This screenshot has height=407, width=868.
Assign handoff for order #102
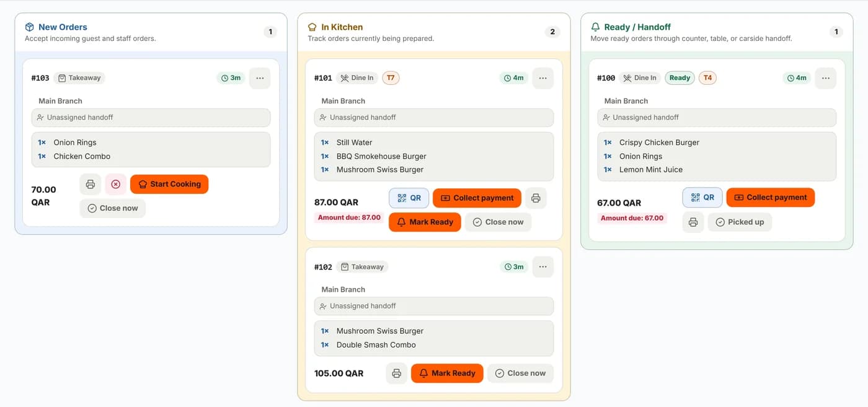[x=434, y=306]
